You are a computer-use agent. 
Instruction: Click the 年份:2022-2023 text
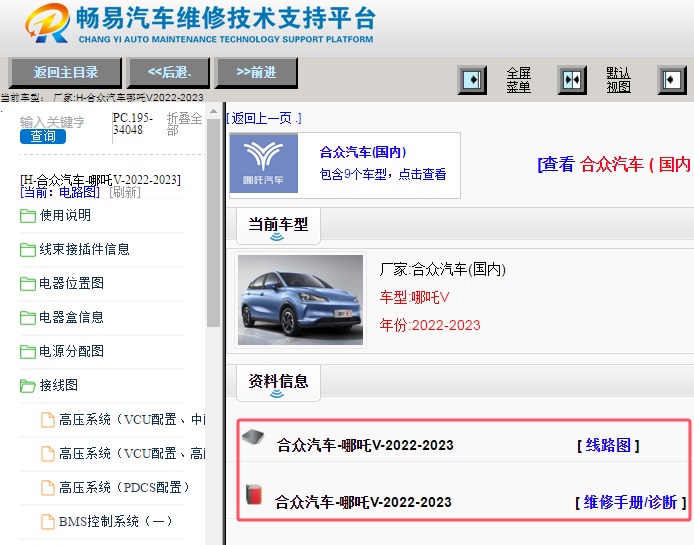430,325
